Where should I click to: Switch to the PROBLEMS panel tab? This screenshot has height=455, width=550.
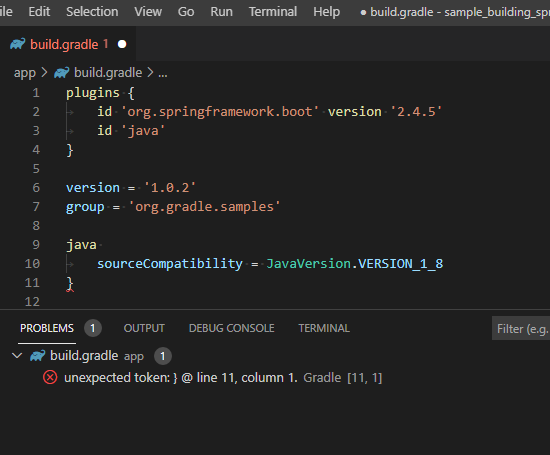[47, 328]
